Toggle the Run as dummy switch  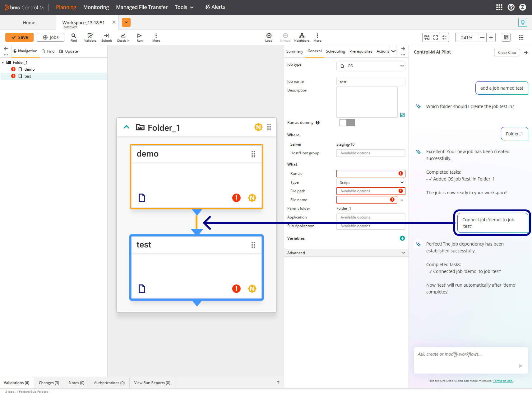[x=347, y=123]
